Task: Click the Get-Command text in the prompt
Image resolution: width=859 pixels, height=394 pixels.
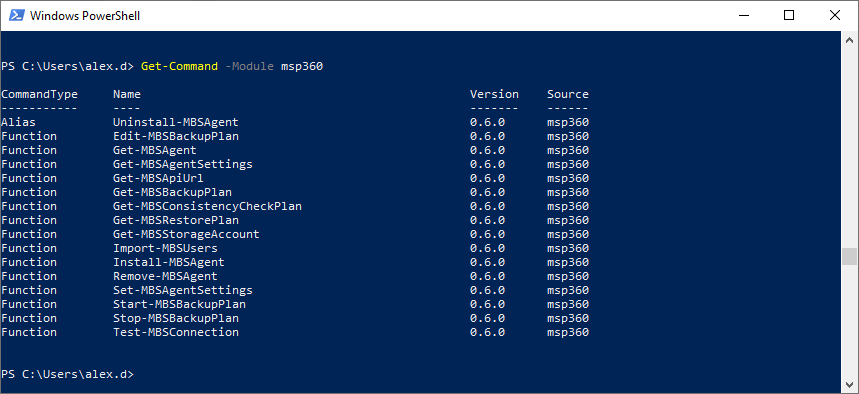Action: (x=179, y=66)
